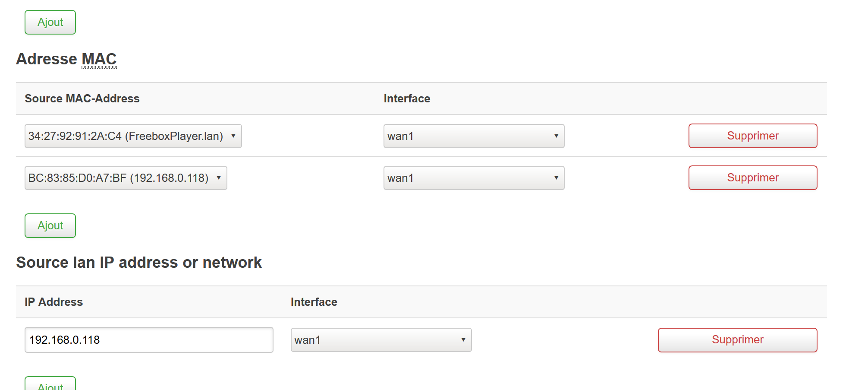This screenshot has height=390, width=868.
Task: Click the Ajout button below the MAC table
Action: point(50,225)
